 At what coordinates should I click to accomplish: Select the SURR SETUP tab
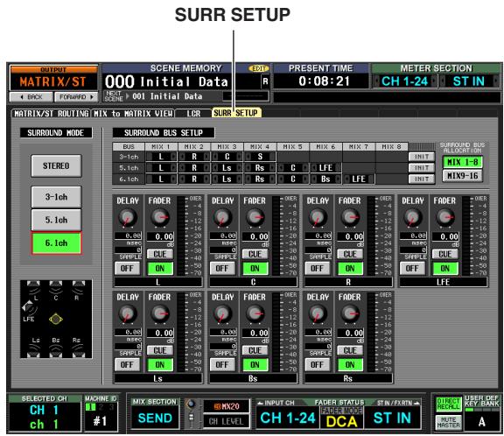236,113
